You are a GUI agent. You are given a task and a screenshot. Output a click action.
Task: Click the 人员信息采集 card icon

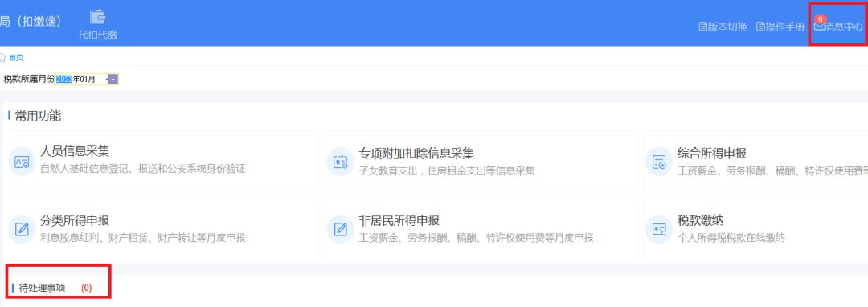[x=23, y=162]
